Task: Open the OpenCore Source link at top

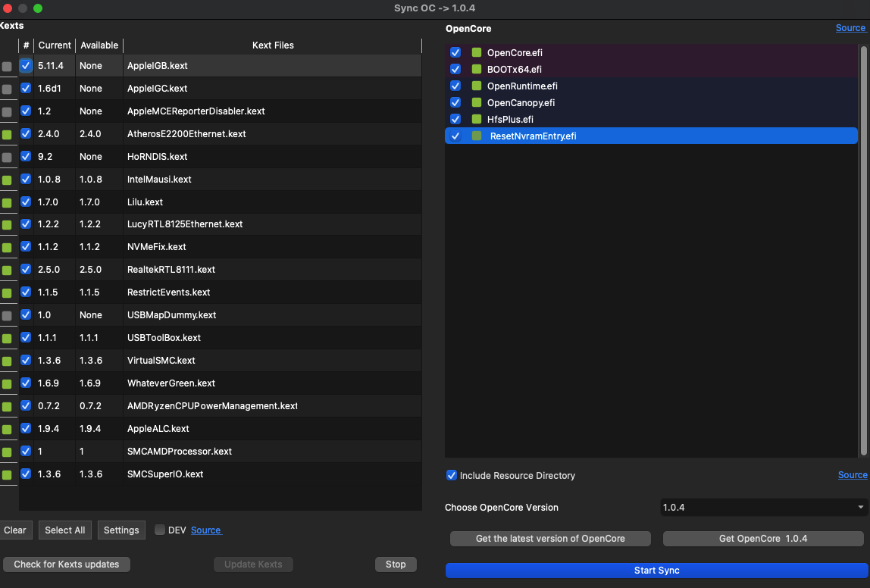Action: [x=850, y=28]
